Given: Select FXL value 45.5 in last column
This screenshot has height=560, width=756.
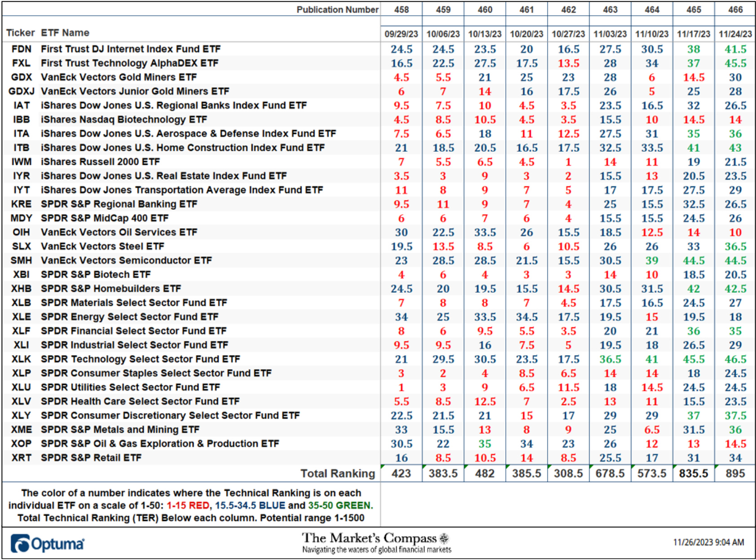Looking at the screenshot, I should (x=735, y=63).
